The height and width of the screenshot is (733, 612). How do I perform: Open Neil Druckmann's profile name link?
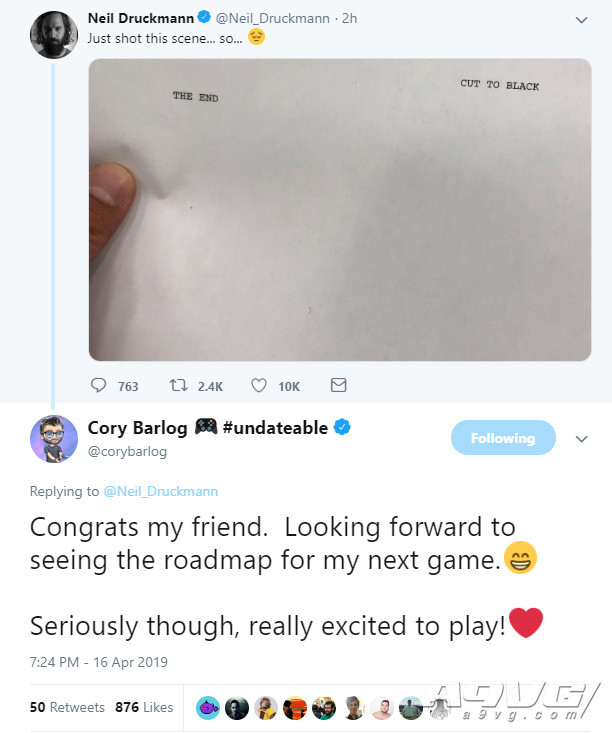click(140, 18)
